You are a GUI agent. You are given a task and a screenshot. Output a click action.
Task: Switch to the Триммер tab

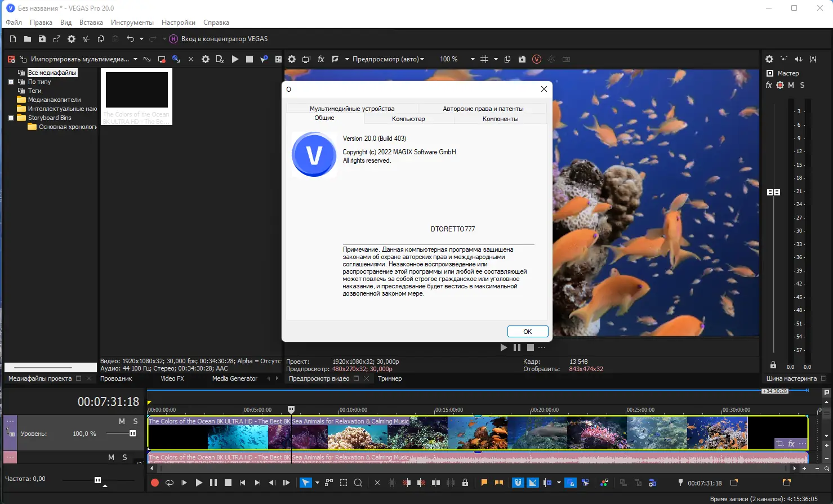(390, 378)
